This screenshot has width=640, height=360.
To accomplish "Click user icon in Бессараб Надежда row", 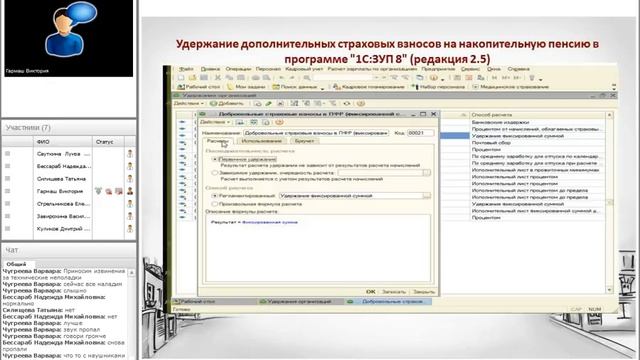I will tap(130, 166).
